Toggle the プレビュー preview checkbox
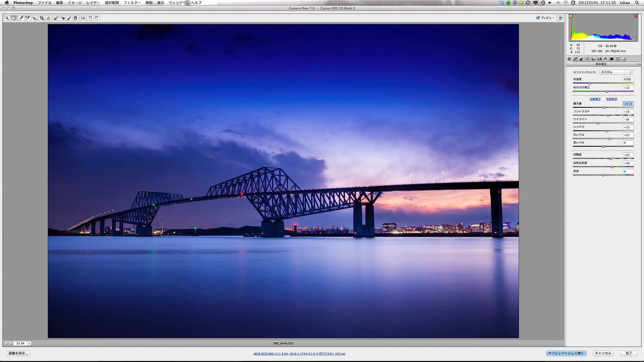The width and height of the screenshot is (644, 362). pyautogui.click(x=538, y=18)
